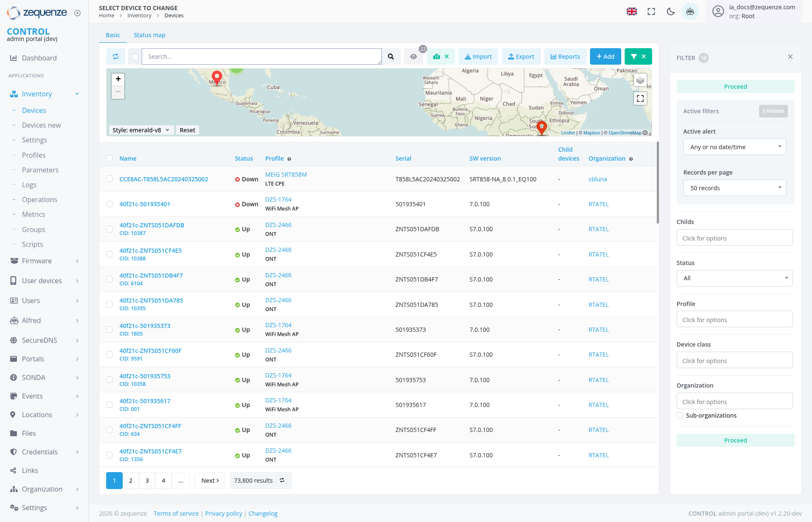Expand the map to fullscreen
This screenshot has height=522, width=812.
tap(640, 98)
